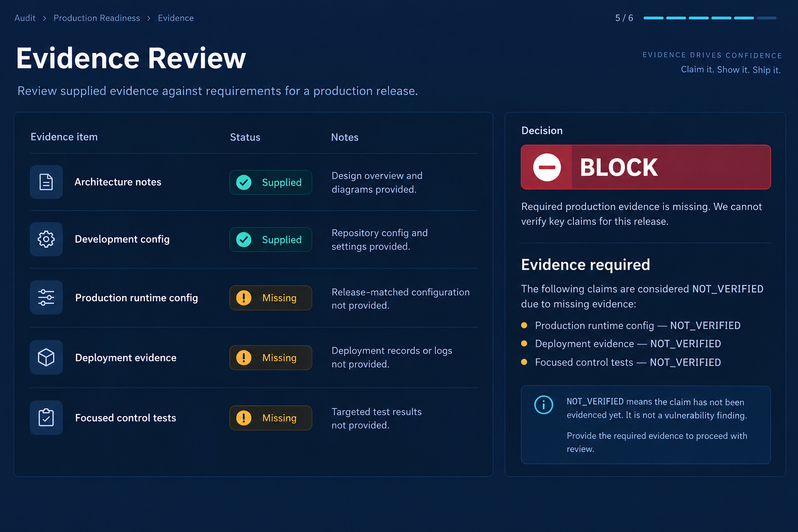Click the note 'Deployment records or logs not provided.'

pos(392,357)
